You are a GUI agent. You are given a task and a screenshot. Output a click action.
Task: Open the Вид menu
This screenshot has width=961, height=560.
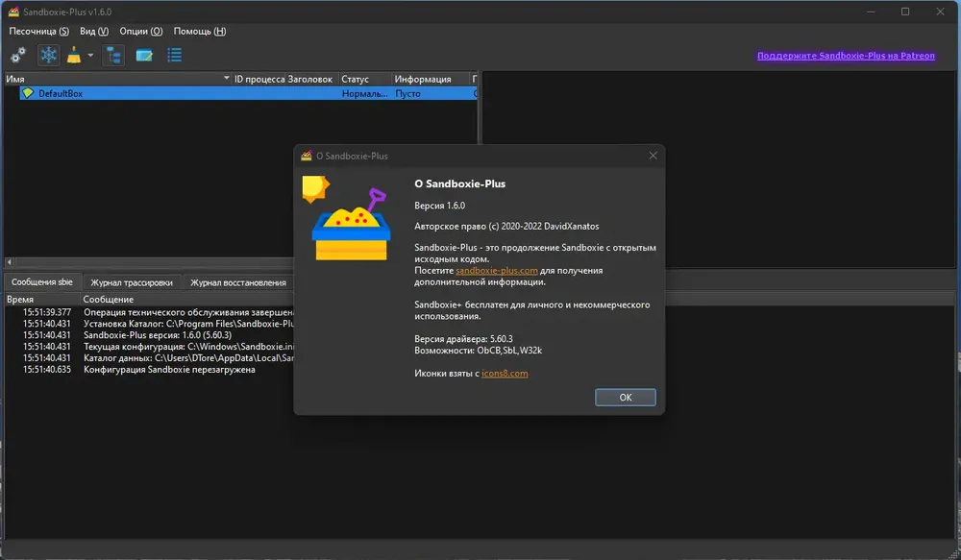click(94, 32)
